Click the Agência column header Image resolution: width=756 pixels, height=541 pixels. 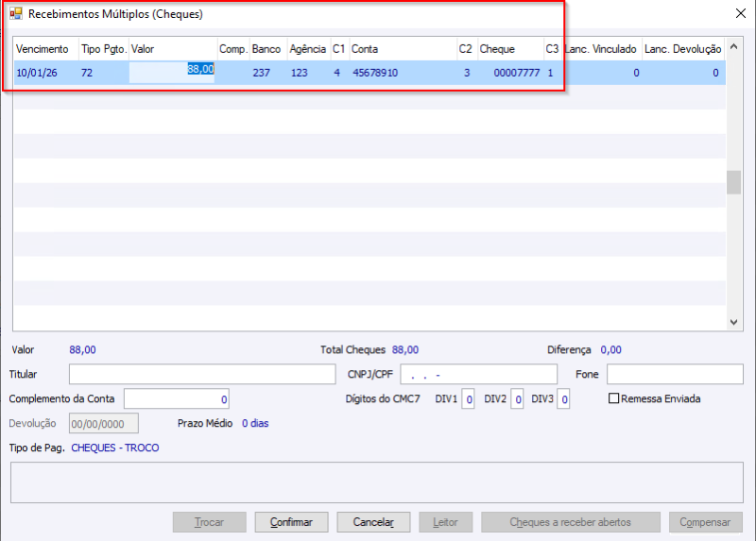click(x=308, y=49)
